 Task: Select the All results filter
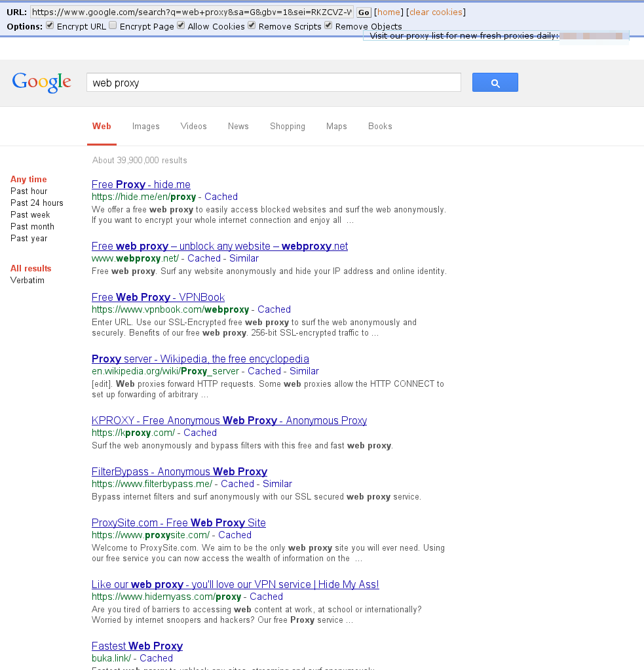point(31,268)
